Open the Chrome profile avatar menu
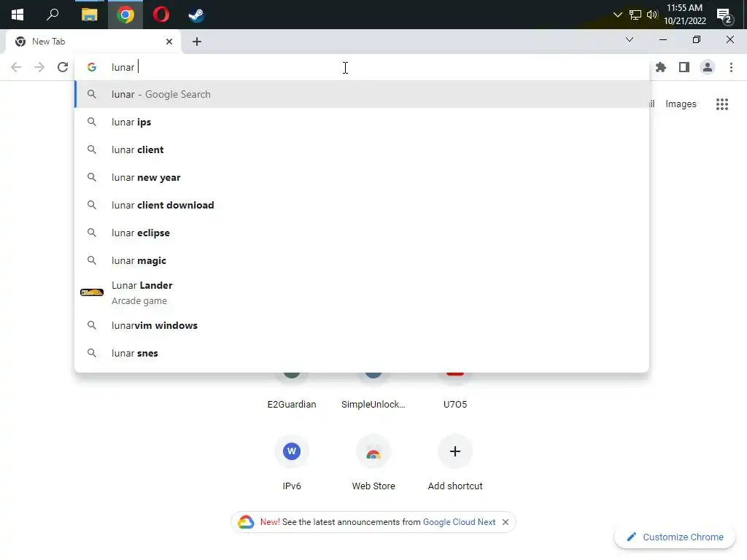 pyautogui.click(x=708, y=67)
